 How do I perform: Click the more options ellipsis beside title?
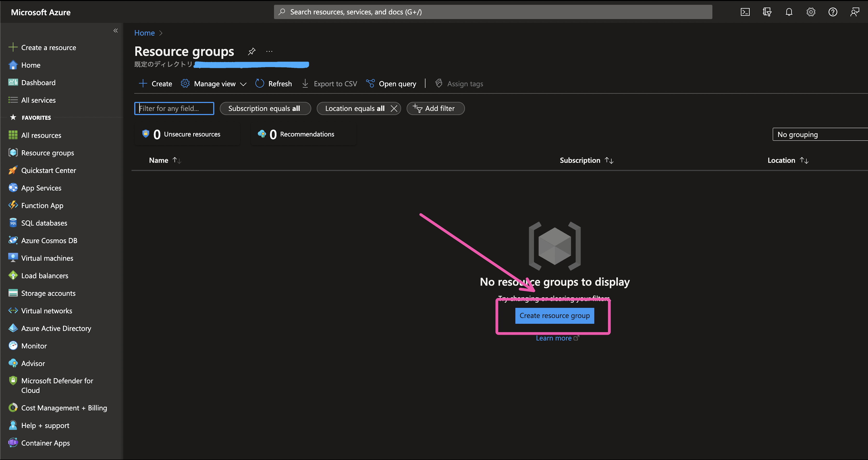click(269, 52)
